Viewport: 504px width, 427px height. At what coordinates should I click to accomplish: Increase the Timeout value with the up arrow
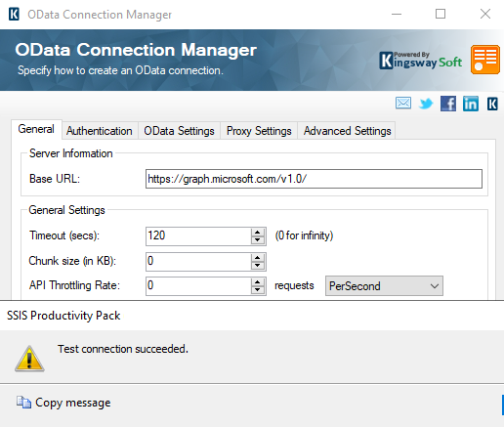click(258, 232)
